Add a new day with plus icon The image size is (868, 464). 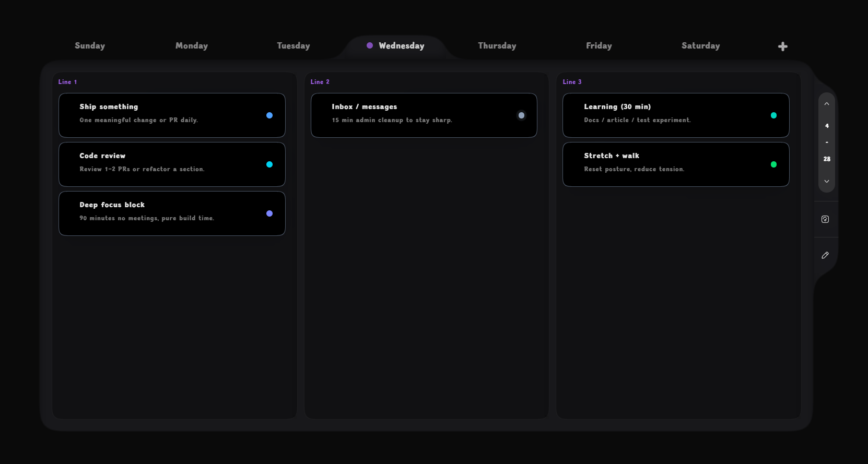pos(782,46)
